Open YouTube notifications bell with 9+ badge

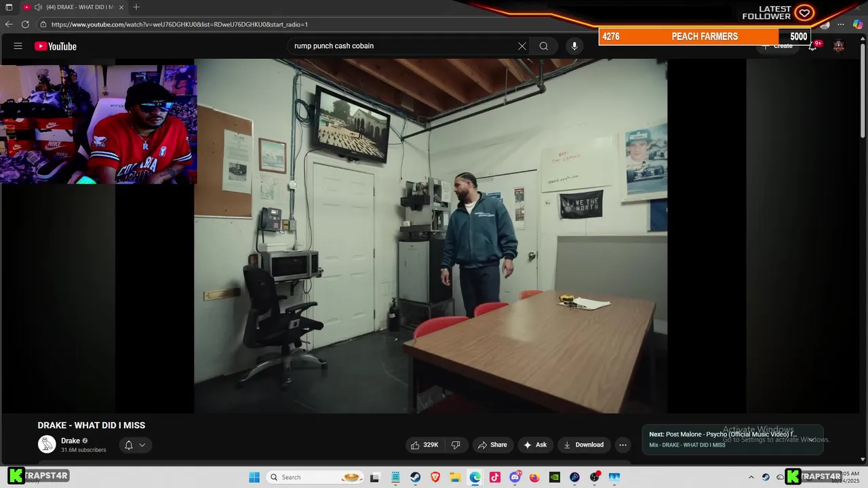(x=813, y=46)
